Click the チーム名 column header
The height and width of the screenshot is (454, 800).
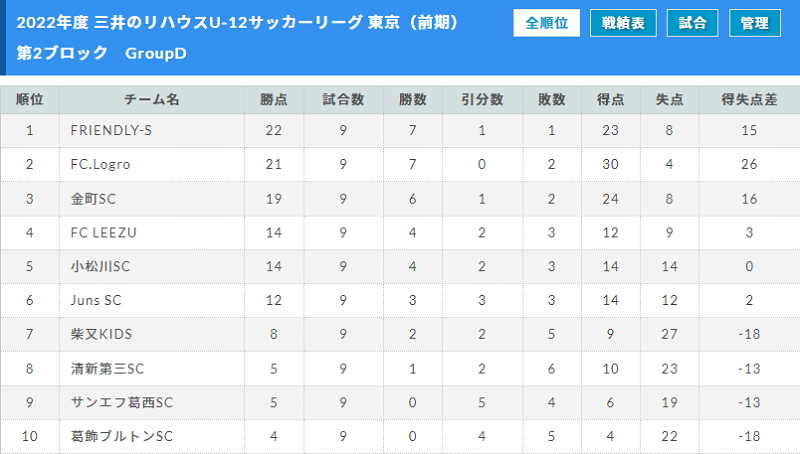152,99
